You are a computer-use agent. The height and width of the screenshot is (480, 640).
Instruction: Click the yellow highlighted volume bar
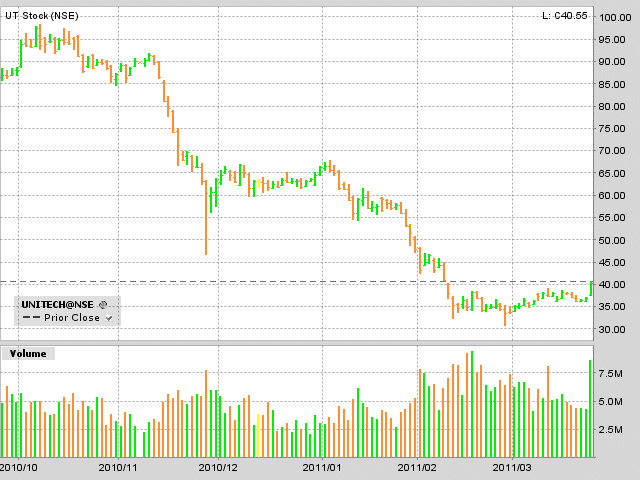258,436
